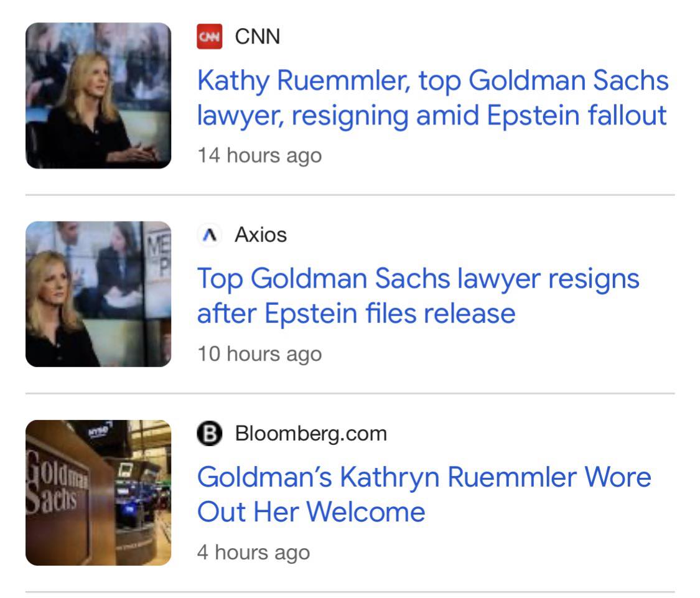This screenshot has width=700, height=598.
Task: Click the Axios logo icon
Action: pos(209,235)
